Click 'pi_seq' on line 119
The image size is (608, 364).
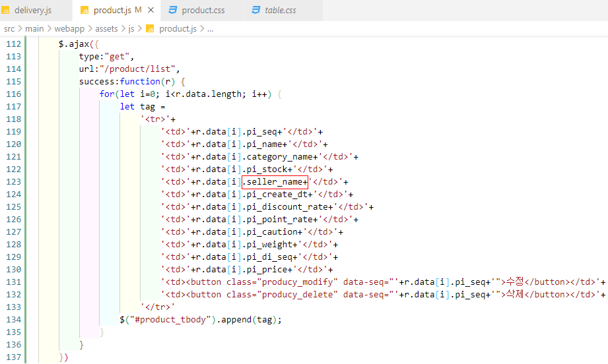tap(261, 132)
